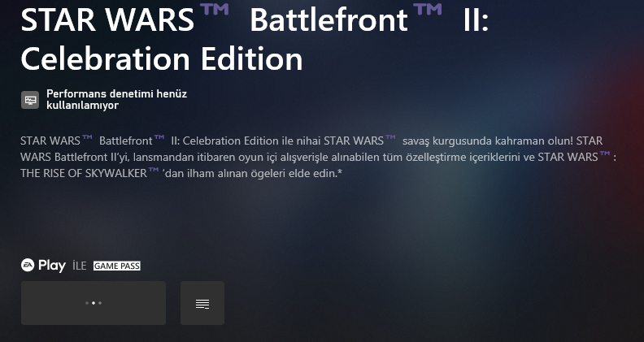The width and height of the screenshot is (644, 342).
Task: Click the EA circular logo
Action: pos(28,265)
